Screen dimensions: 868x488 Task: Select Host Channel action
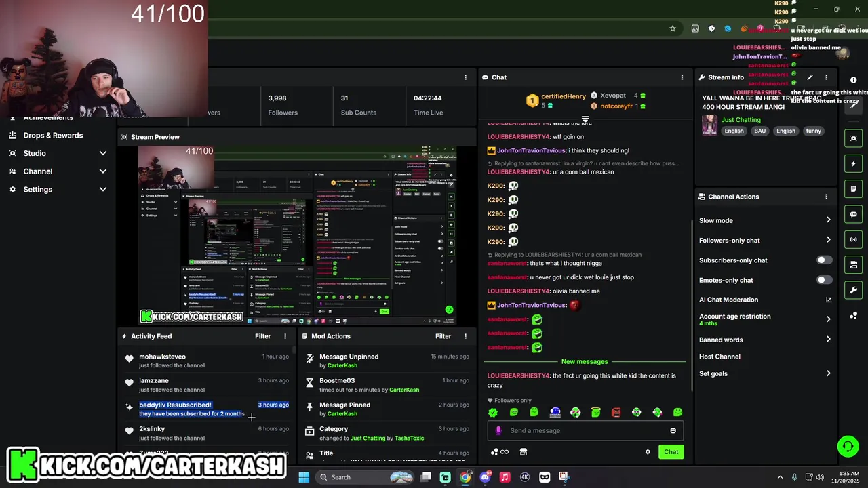click(719, 357)
